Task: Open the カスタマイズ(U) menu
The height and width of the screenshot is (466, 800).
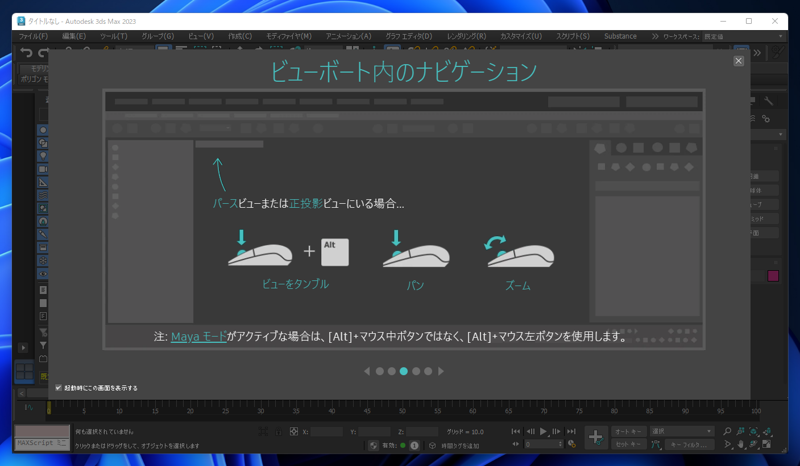Action: pos(521,36)
